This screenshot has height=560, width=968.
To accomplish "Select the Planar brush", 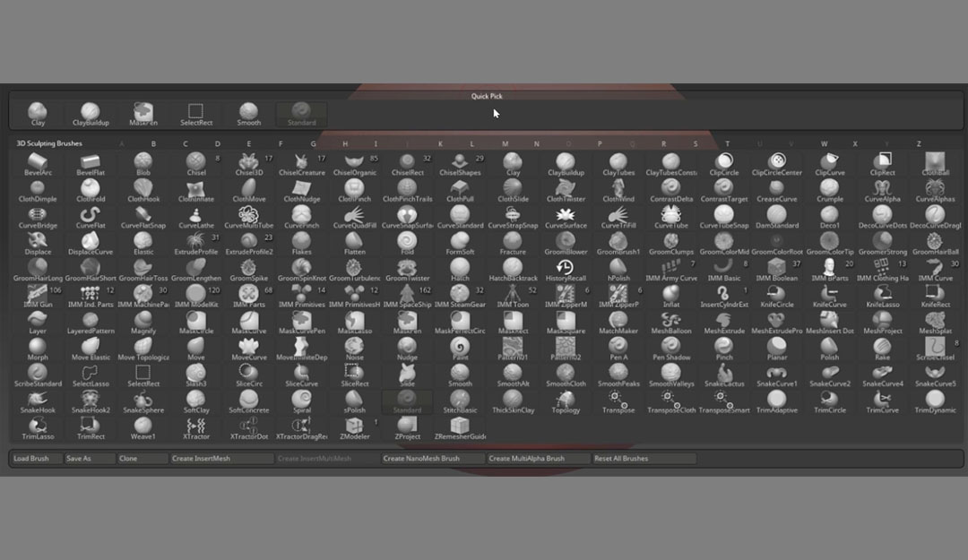I will [x=776, y=350].
